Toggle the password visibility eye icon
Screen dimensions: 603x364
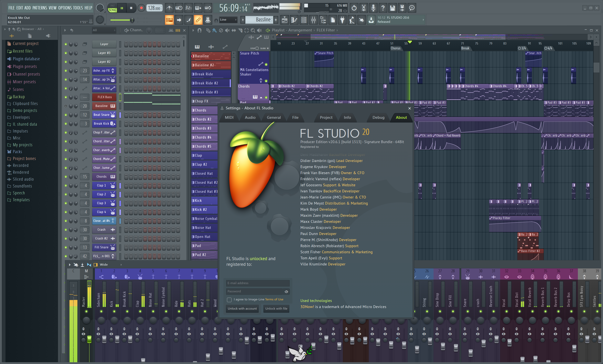tap(286, 291)
